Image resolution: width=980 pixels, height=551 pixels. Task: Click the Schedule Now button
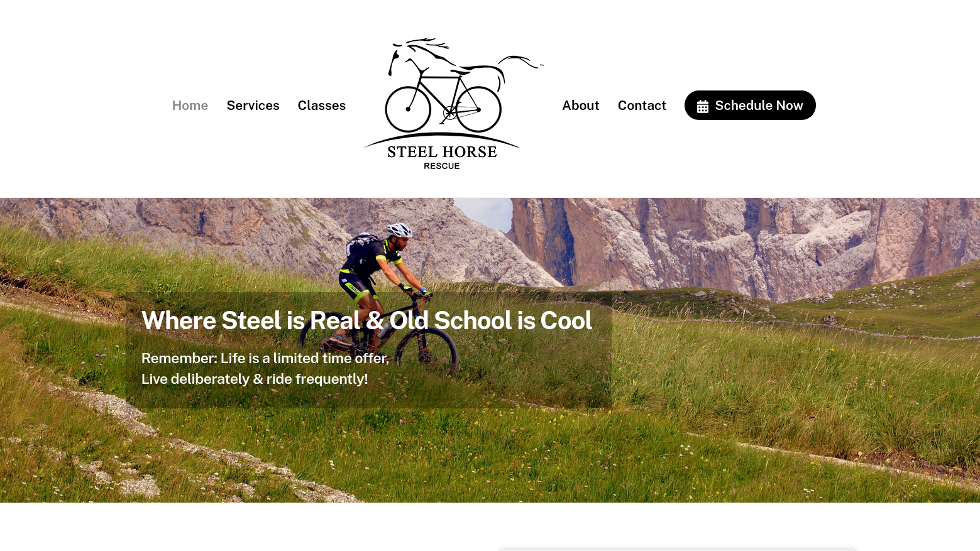(750, 106)
